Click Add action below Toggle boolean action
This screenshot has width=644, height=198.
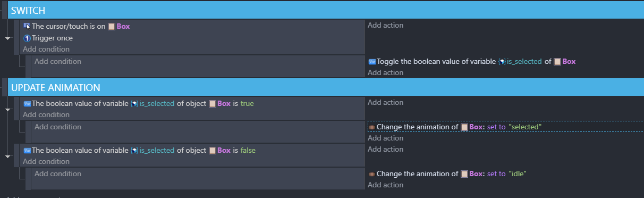pyautogui.click(x=386, y=73)
